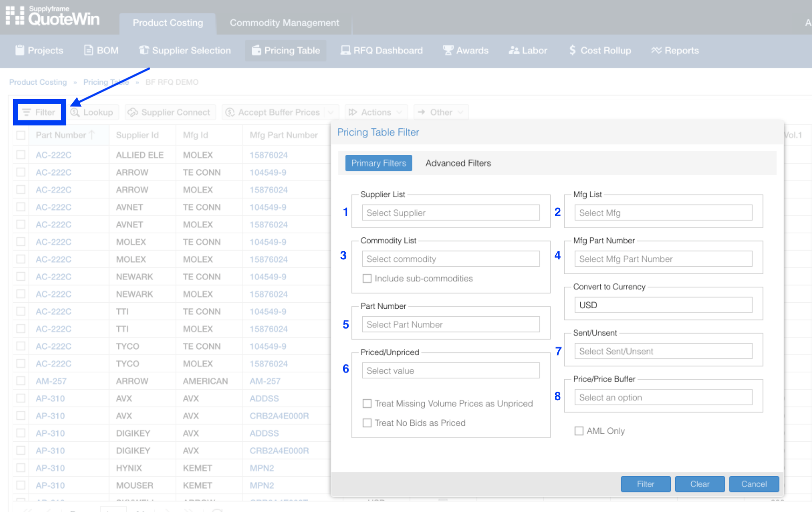
Task: Click the Lookup magnifier icon
Action: (75, 112)
